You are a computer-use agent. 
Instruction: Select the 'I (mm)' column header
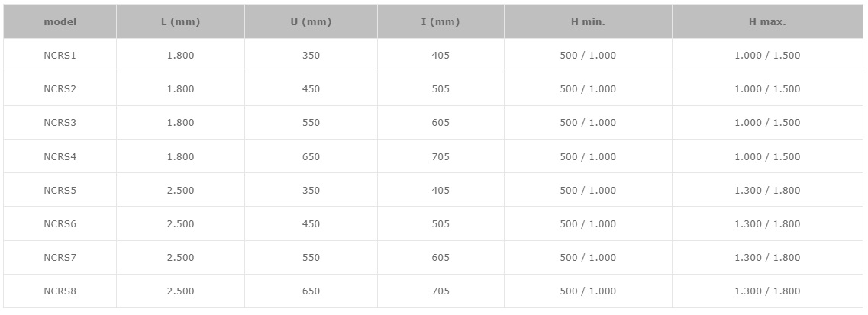440,22
